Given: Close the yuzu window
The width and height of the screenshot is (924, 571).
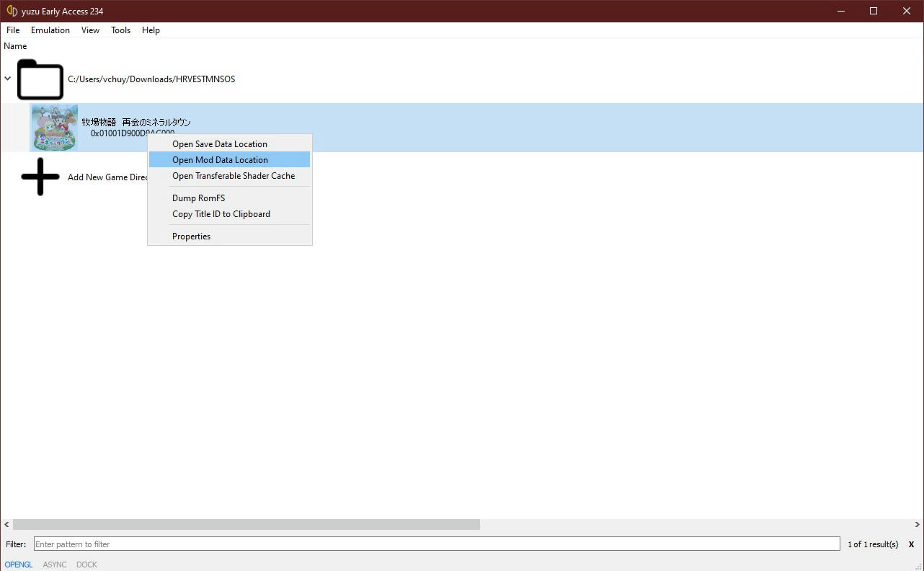Looking at the screenshot, I should (907, 12).
